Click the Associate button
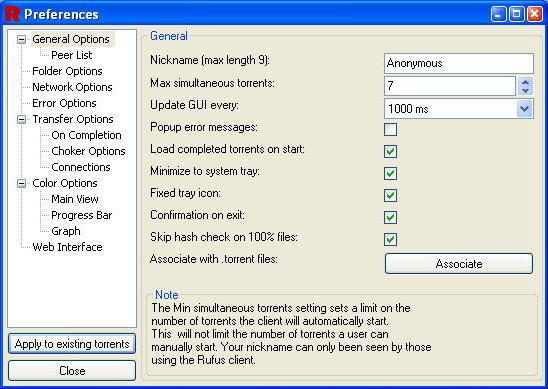This screenshot has width=548, height=389. pos(459,264)
